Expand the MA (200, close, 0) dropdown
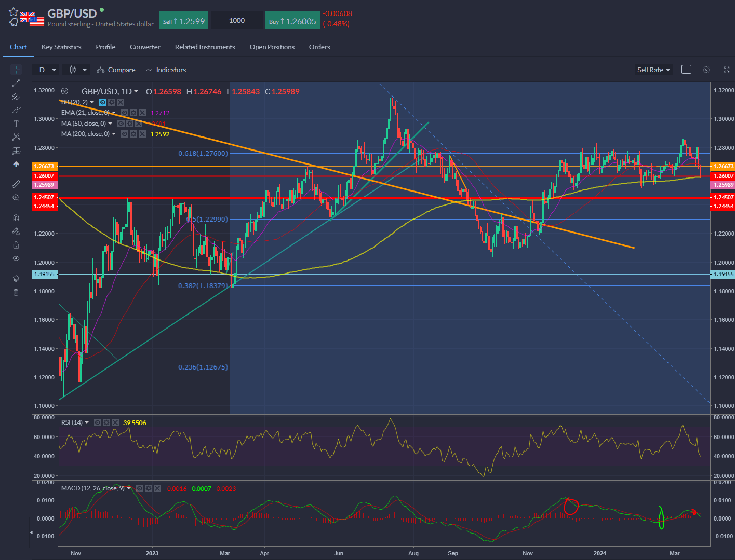Image resolution: width=735 pixels, height=560 pixels. pyautogui.click(x=114, y=134)
